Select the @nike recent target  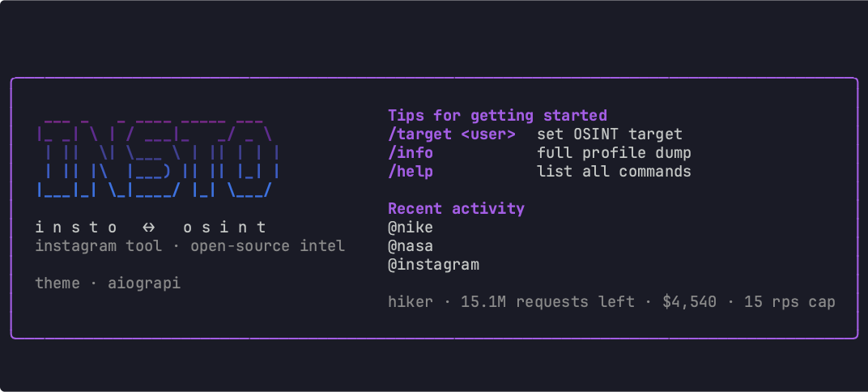[411, 228]
